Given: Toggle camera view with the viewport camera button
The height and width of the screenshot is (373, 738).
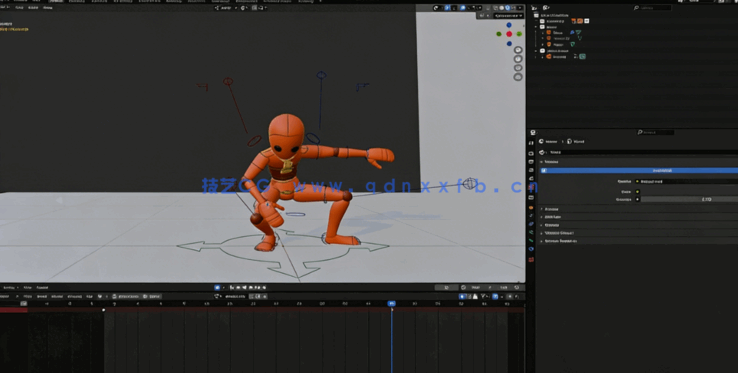Looking at the screenshot, I should click(518, 68).
